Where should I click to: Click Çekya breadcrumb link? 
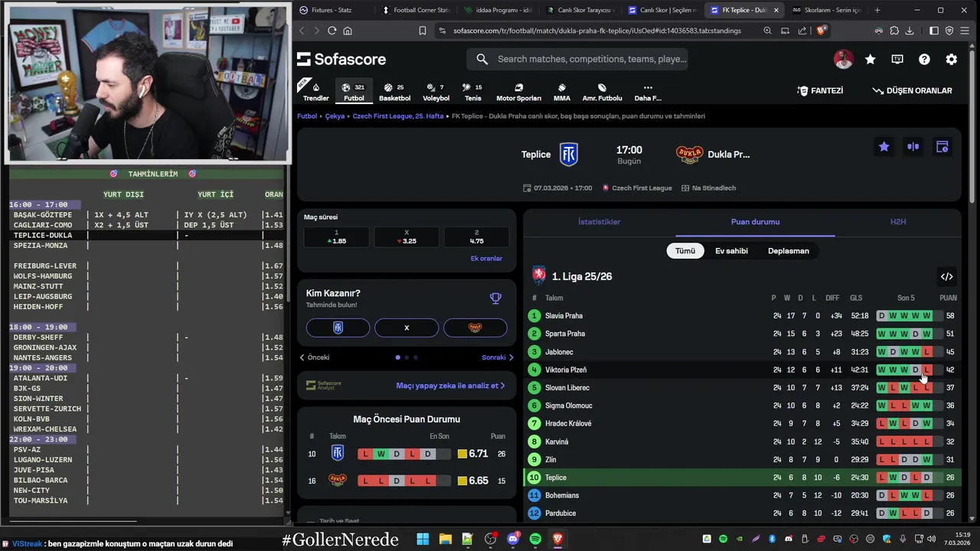pyautogui.click(x=335, y=116)
